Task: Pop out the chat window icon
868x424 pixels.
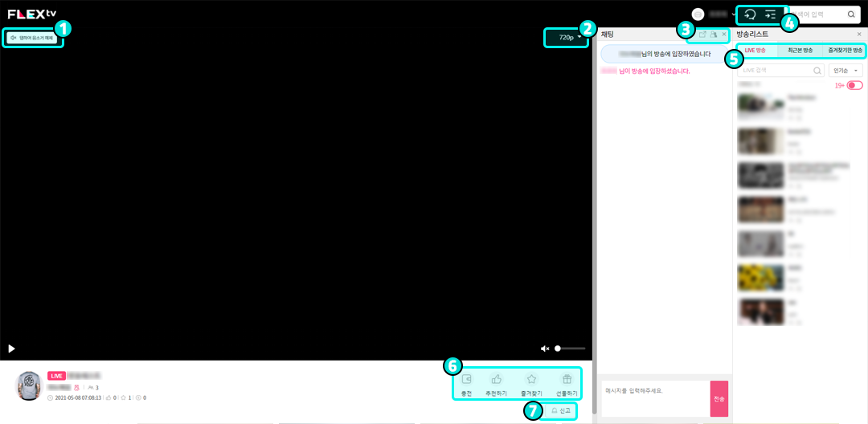Action: tap(702, 35)
